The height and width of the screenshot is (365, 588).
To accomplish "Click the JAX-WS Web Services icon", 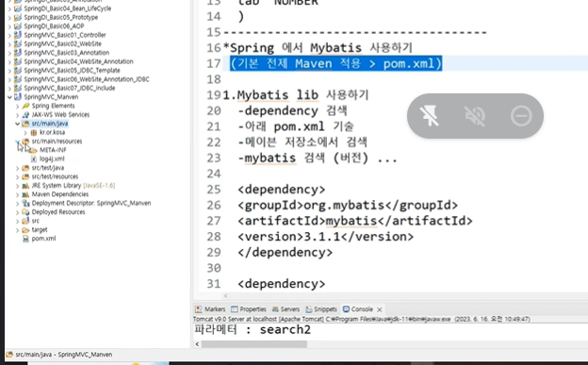I will [25, 115].
